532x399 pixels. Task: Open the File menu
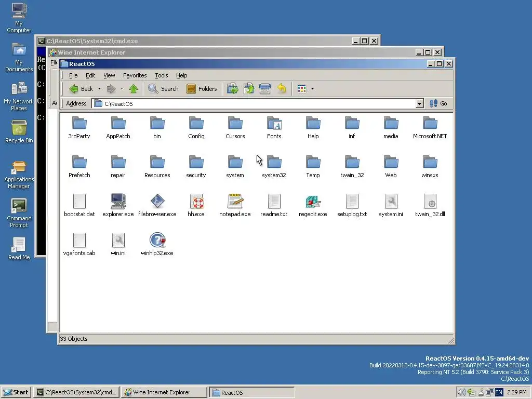click(73, 75)
